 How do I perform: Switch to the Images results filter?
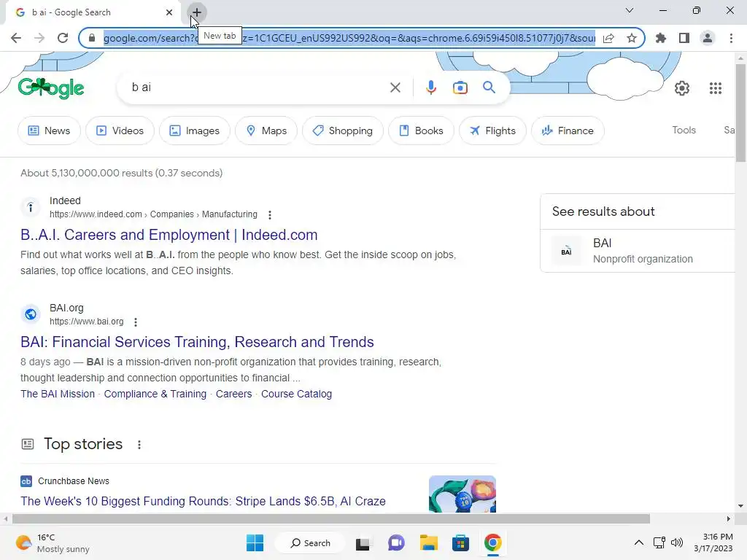194,131
